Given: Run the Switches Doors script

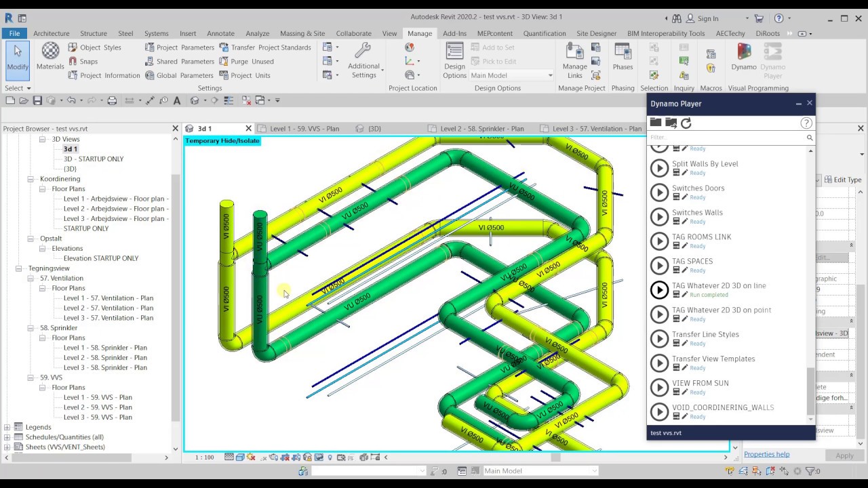Looking at the screenshot, I should point(659,192).
